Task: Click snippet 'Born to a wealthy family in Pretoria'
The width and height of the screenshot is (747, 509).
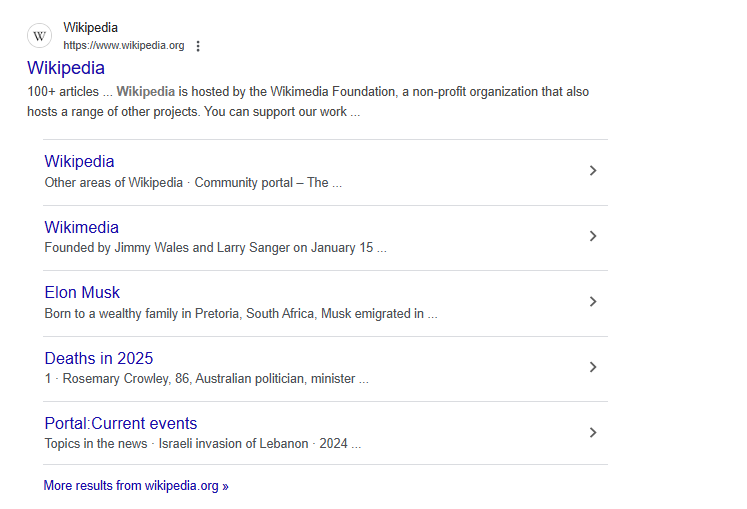Action: tap(143, 314)
